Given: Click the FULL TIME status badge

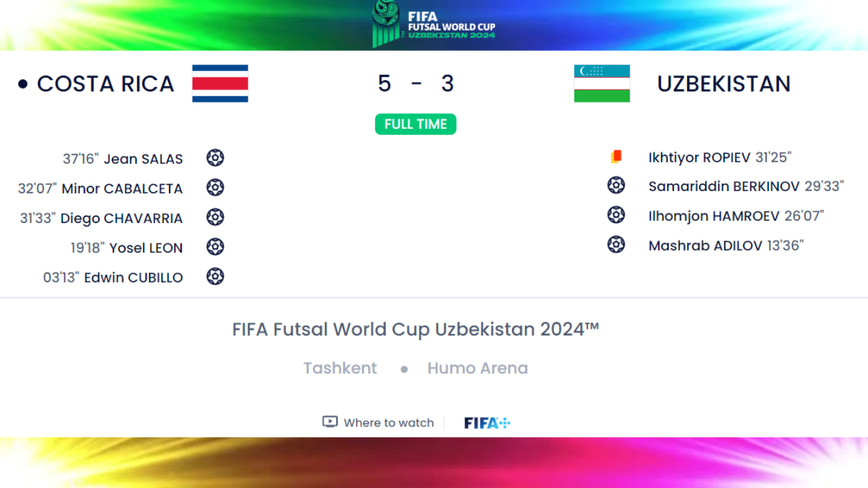Looking at the screenshot, I should [x=416, y=124].
